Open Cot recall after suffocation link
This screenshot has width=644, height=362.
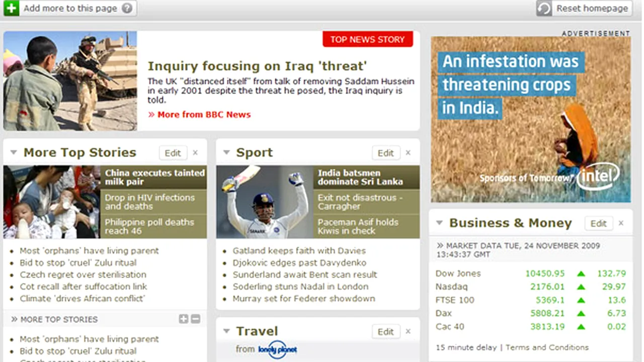tap(84, 287)
